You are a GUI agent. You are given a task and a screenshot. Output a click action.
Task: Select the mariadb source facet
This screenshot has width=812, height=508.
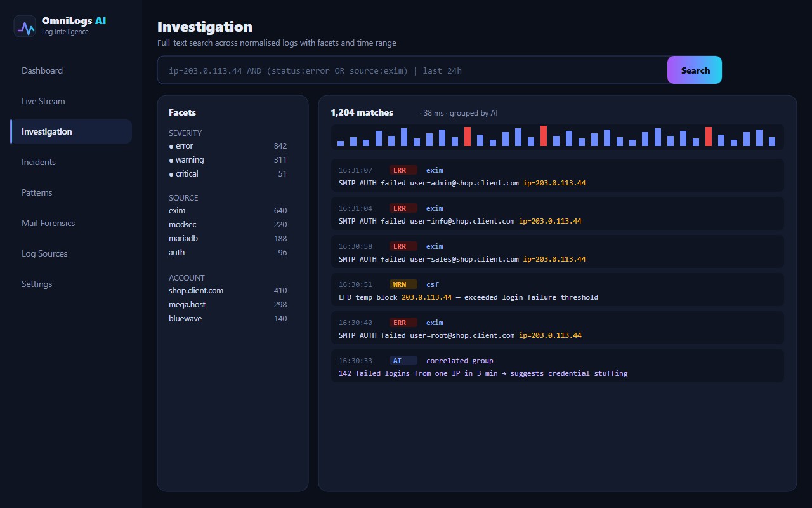click(x=228, y=239)
